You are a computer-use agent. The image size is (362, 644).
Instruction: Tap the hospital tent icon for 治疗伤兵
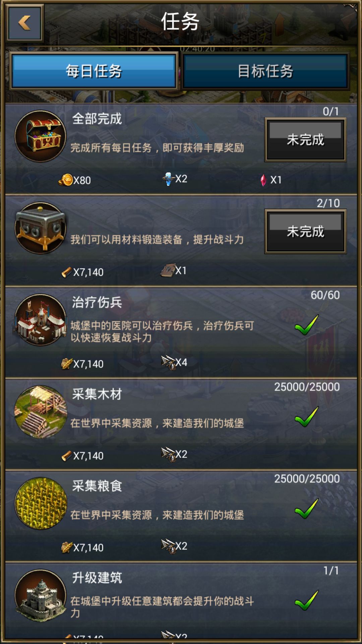[40, 320]
